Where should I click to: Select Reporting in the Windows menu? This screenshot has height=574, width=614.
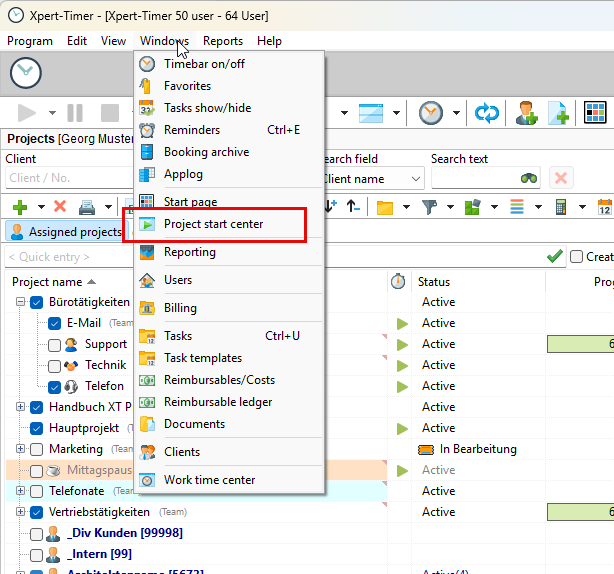(x=189, y=252)
